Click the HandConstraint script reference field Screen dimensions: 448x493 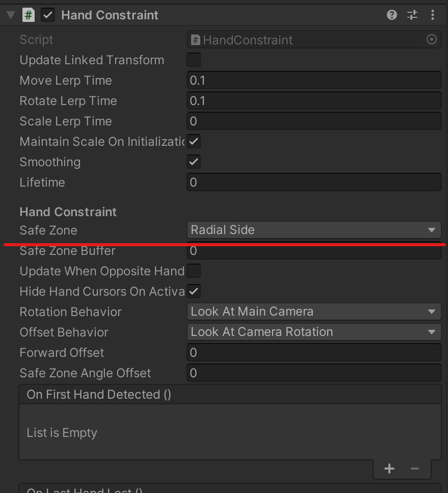coord(306,40)
